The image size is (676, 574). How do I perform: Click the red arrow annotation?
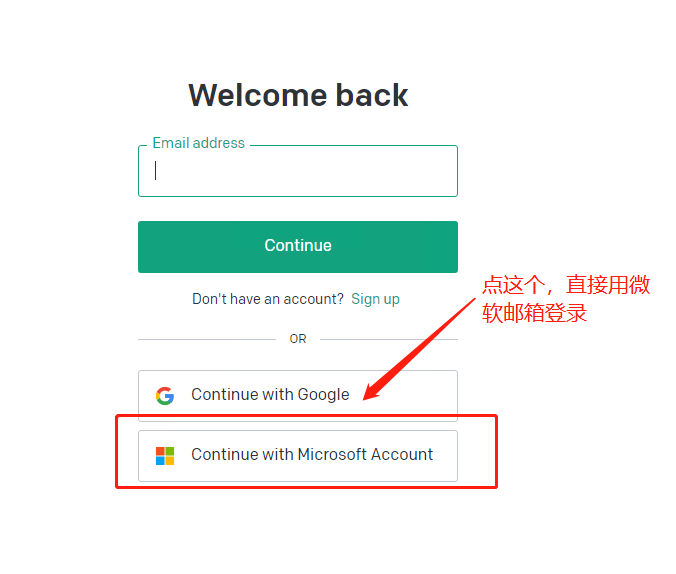tap(419, 348)
